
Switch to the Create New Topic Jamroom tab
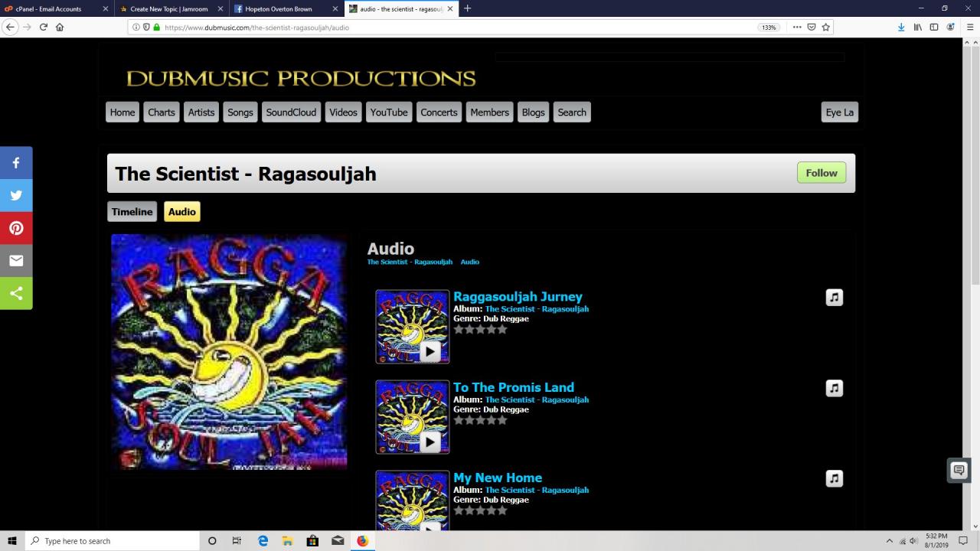coord(172,8)
